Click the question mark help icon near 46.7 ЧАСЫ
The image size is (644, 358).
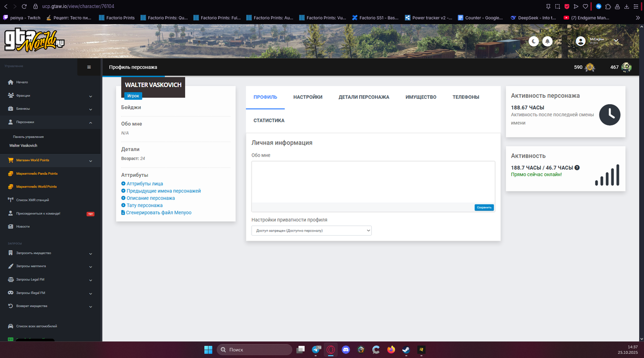tap(577, 168)
